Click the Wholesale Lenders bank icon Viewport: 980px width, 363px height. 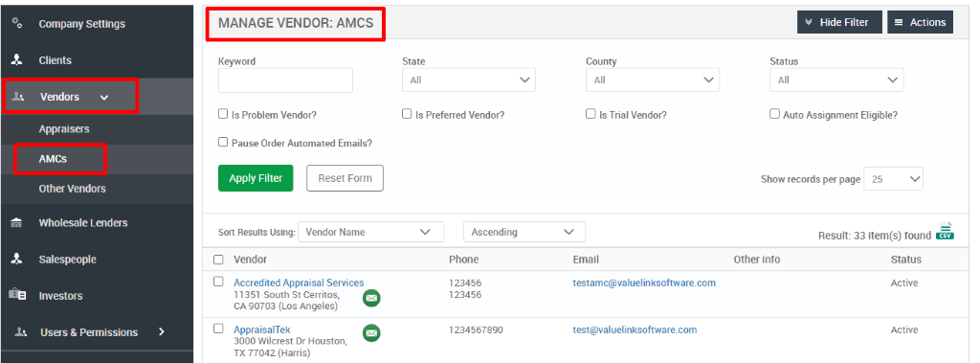click(17, 223)
